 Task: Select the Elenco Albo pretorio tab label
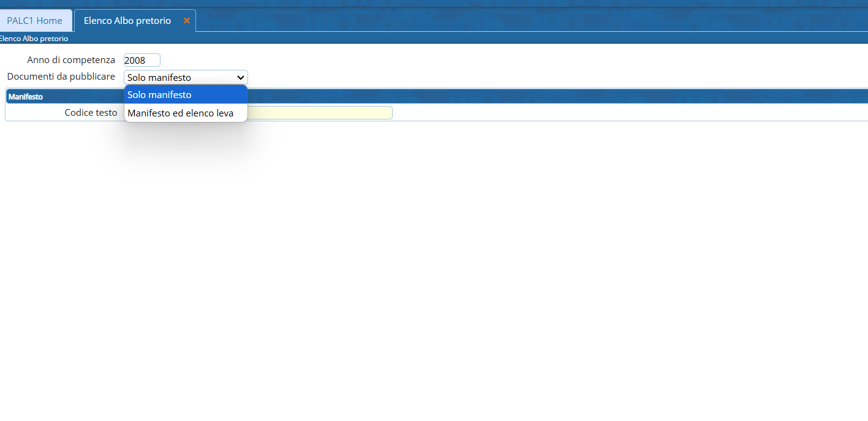coord(127,21)
